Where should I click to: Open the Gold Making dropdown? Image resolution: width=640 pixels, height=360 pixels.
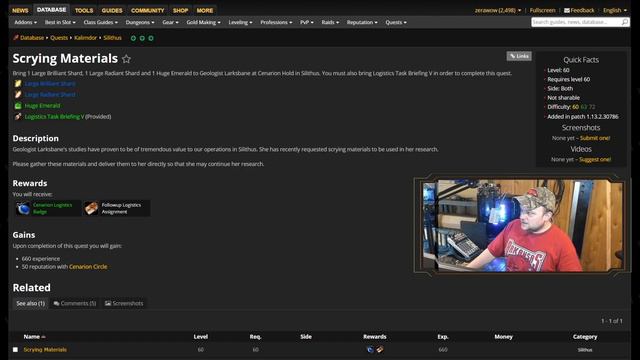(203, 22)
